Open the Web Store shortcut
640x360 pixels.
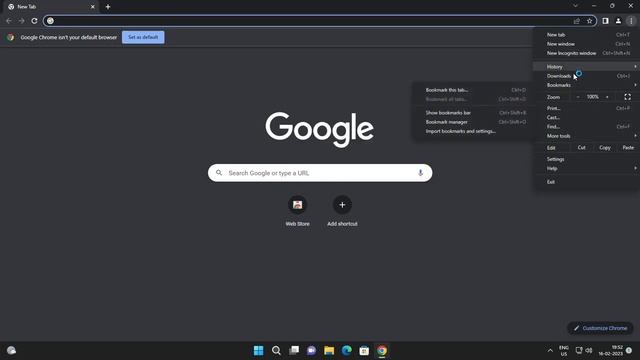[297, 211]
